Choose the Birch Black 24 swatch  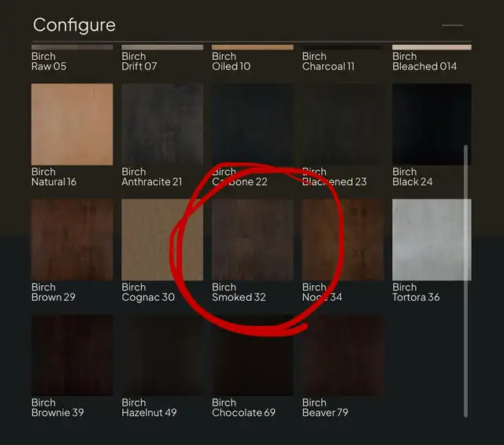coord(432,124)
